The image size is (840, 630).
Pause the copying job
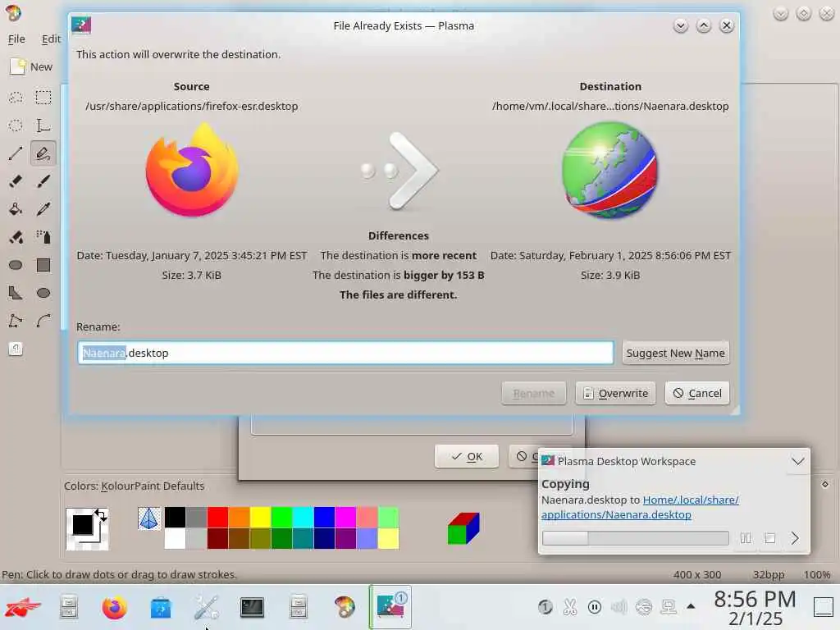746,538
